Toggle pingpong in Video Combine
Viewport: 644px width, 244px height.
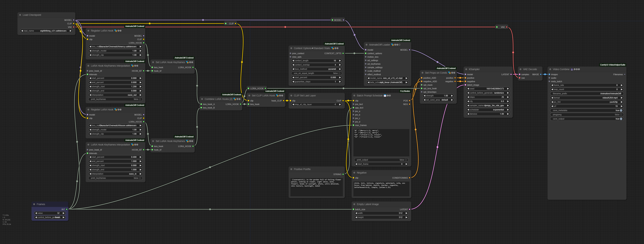tap(621, 115)
